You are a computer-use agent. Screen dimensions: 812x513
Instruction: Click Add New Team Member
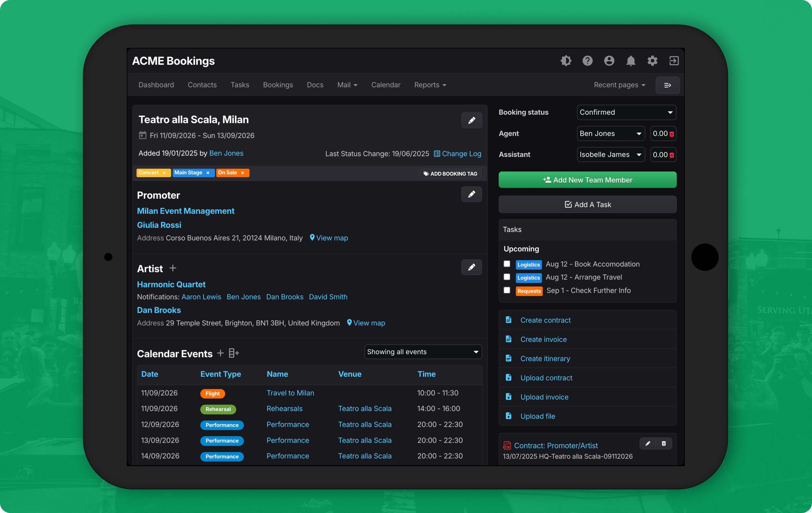pos(587,180)
